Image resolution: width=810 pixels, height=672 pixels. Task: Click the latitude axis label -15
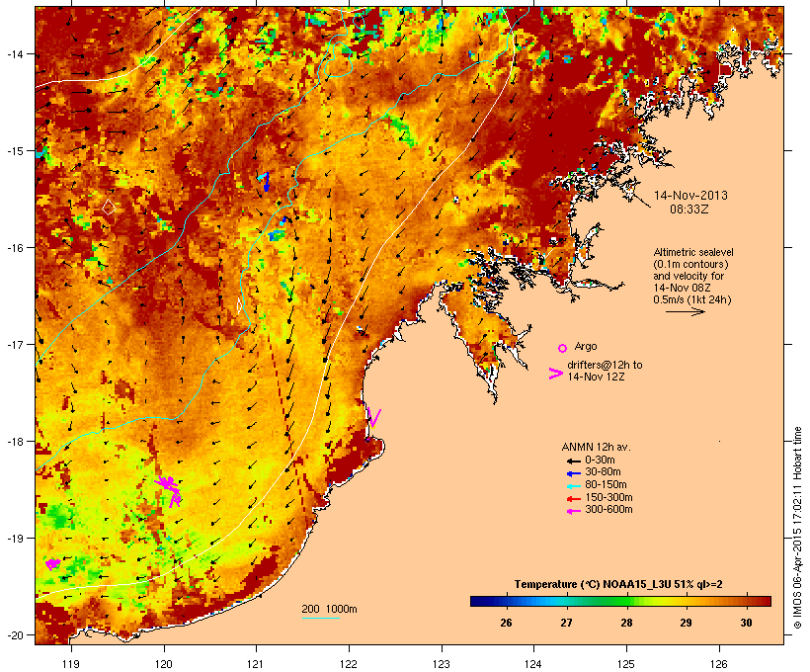[14, 151]
